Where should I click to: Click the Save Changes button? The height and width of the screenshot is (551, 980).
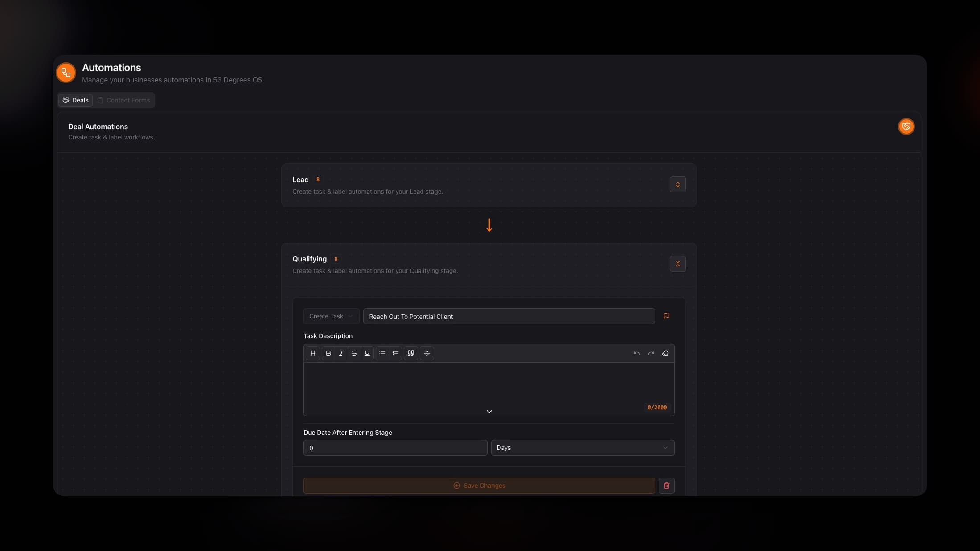click(x=479, y=486)
